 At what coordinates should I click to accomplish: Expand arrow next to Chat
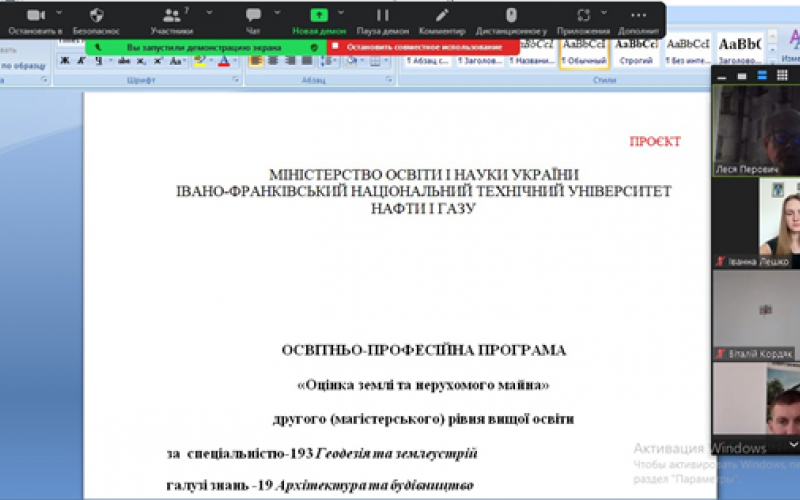[x=277, y=12]
